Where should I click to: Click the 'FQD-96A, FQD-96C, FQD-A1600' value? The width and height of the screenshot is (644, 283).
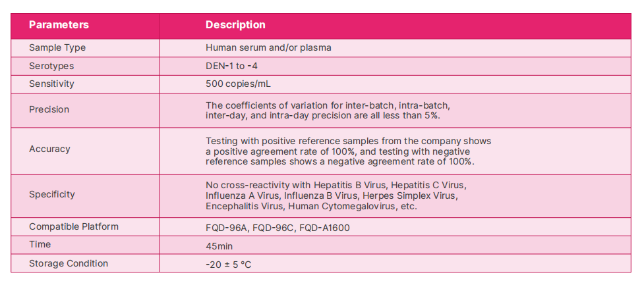(278, 228)
